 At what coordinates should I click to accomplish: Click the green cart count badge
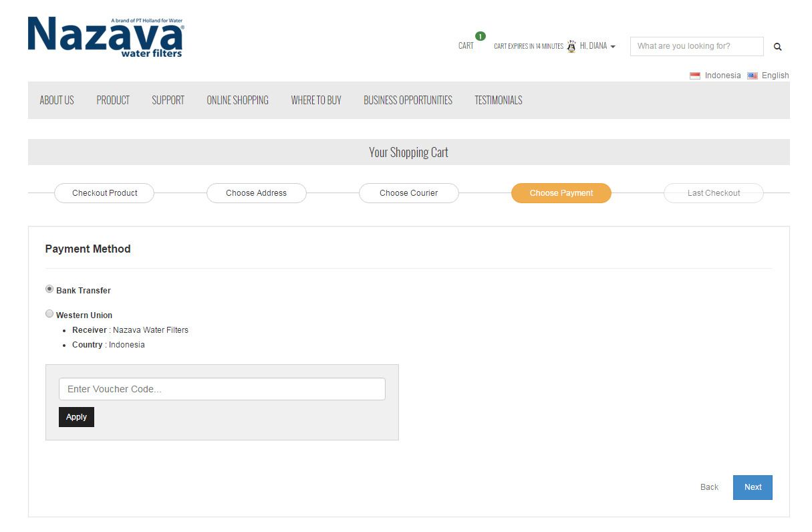(480, 36)
